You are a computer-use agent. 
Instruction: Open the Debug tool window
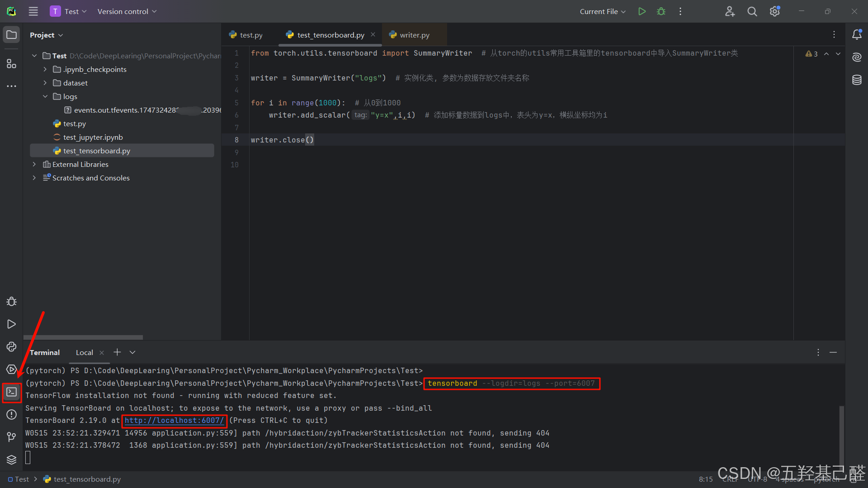12,302
